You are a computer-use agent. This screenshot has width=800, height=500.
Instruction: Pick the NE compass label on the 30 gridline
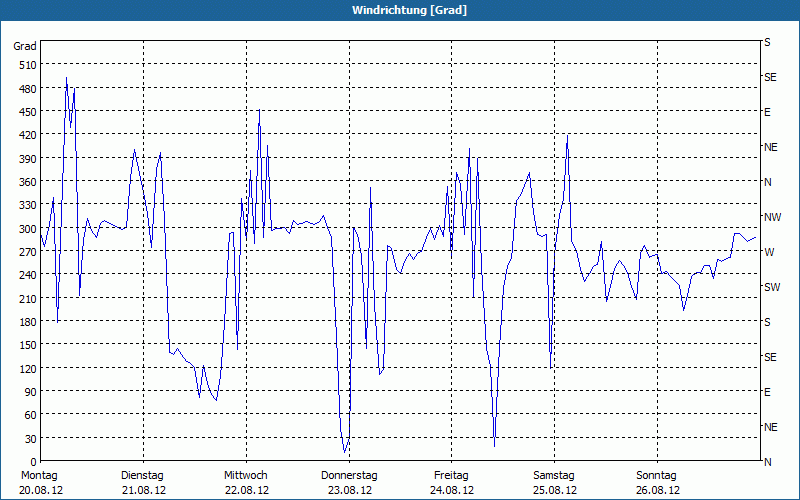pos(771,427)
